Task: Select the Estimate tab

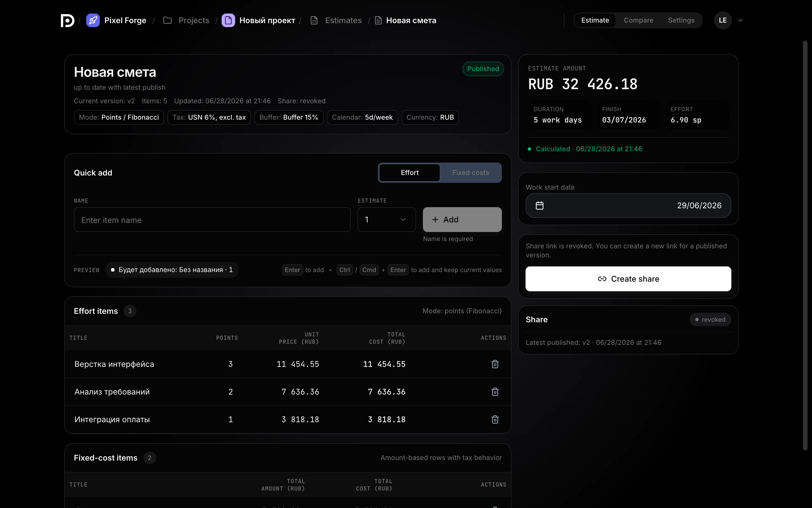Action: click(x=595, y=21)
